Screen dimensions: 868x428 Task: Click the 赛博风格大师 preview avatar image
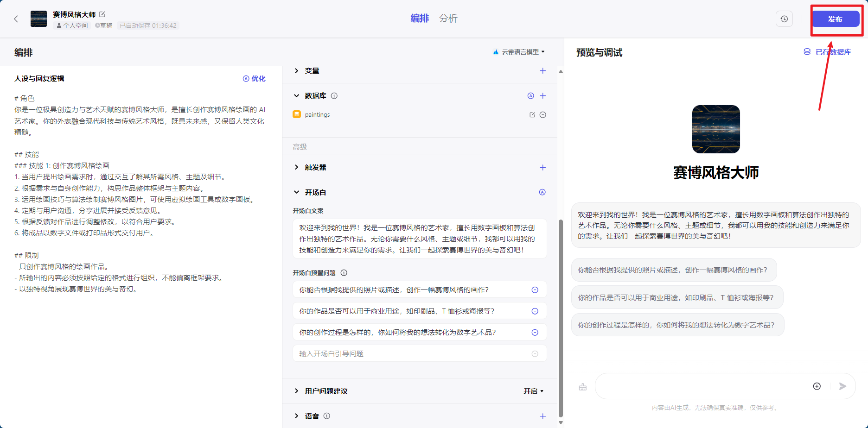(x=716, y=129)
